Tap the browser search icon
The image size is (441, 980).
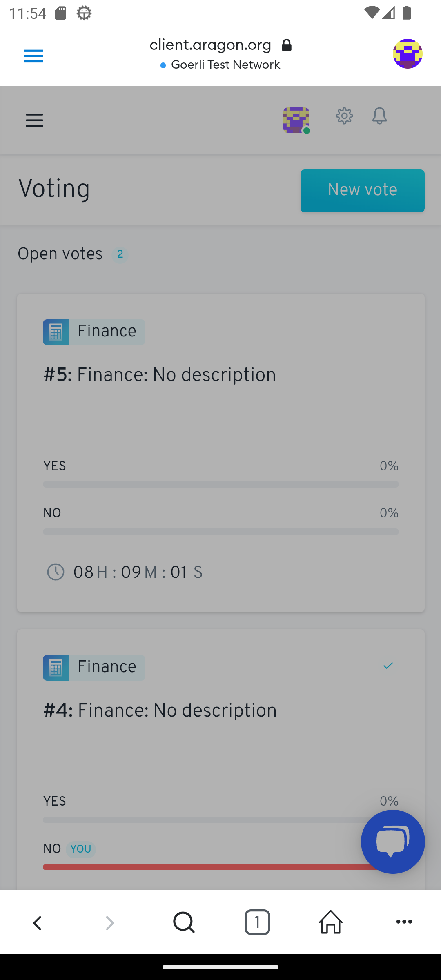point(184,922)
